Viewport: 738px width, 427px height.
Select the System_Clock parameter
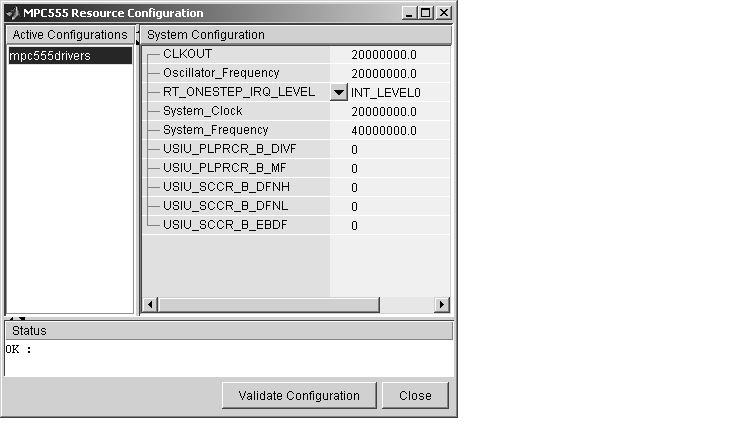pyautogui.click(x=203, y=111)
